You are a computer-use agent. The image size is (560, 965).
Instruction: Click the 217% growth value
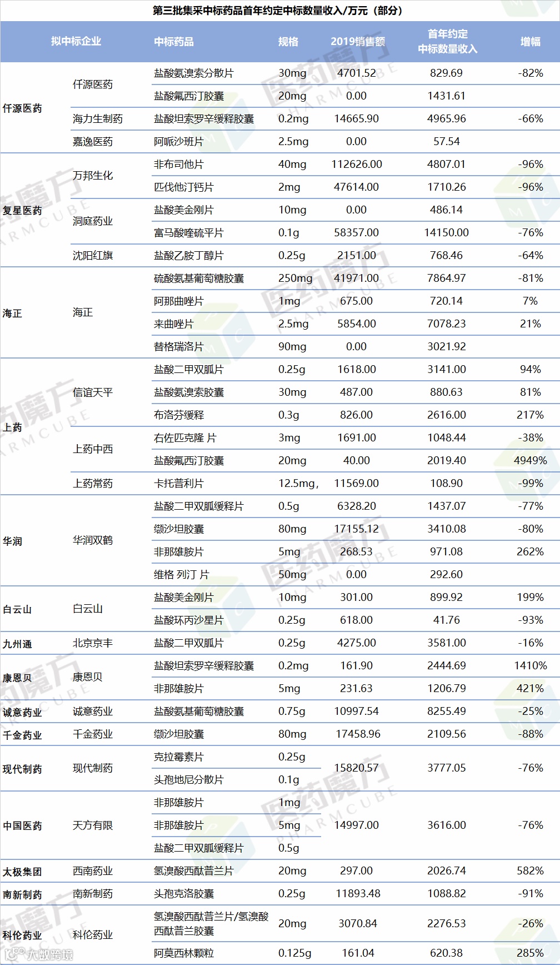coord(531,415)
